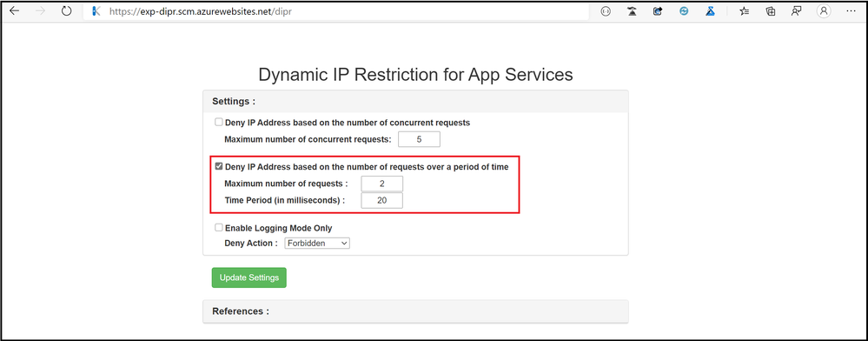Open the browser Settings and more menu
This screenshot has height=341, width=868.
point(851,11)
